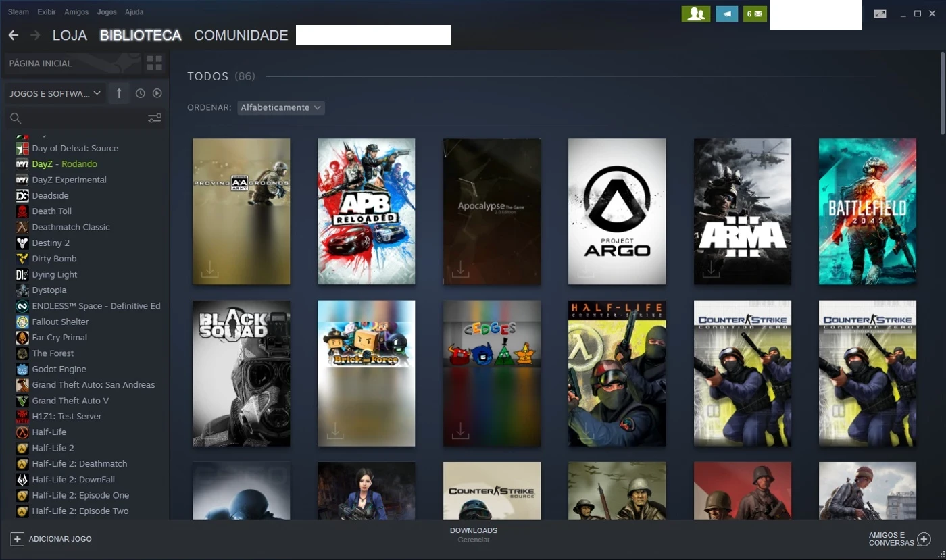The image size is (946, 560).
Task: Select Grand Theft Auto: San Andreas
Action: [93, 385]
